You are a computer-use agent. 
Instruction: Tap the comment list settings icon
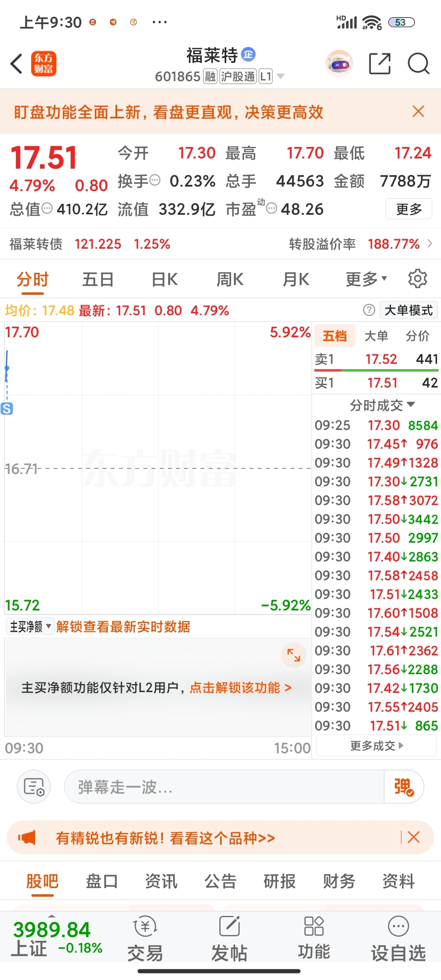coord(33,786)
